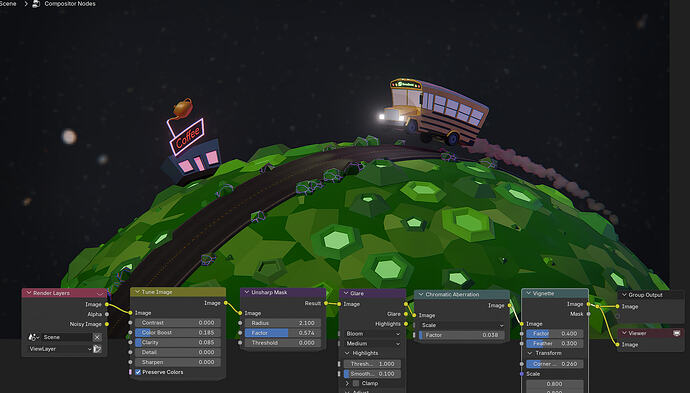
Task: Collapse the Chromatic Aberration node
Action: pos(421,294)
